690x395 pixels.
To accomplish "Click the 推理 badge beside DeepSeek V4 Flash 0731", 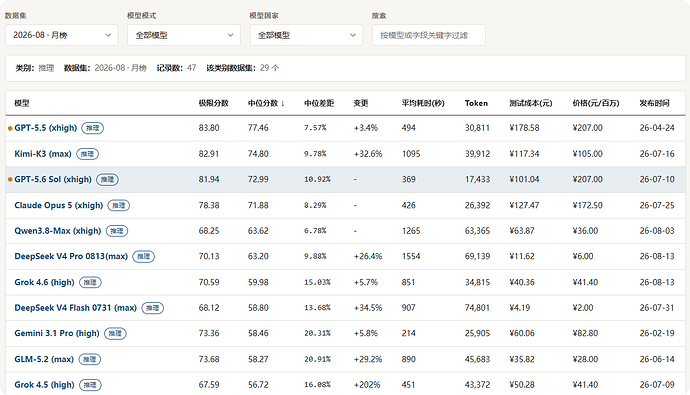I will tap(153, 308).
